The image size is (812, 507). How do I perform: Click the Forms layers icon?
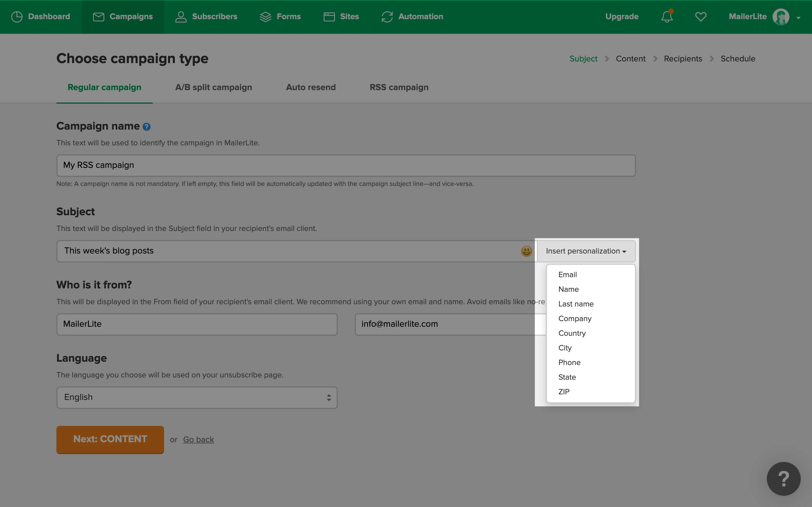coord(265,17)
